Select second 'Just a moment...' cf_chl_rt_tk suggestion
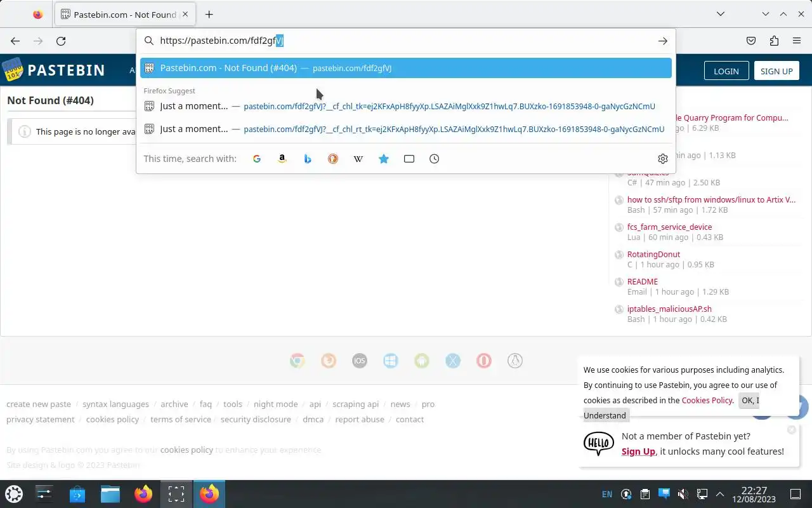Image resolution: width=812 pixels, height=508 pixels. coord(406,129)
